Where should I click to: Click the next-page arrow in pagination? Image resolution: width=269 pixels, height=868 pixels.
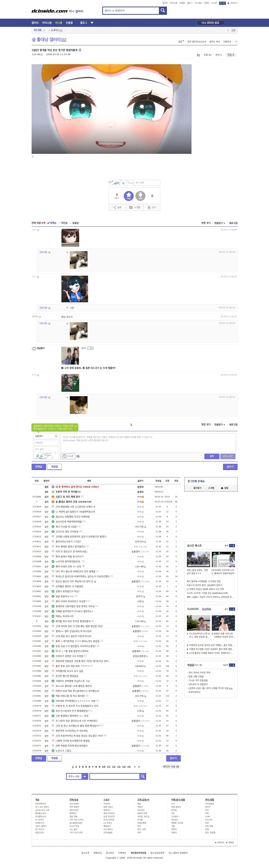tap(135, 767)
